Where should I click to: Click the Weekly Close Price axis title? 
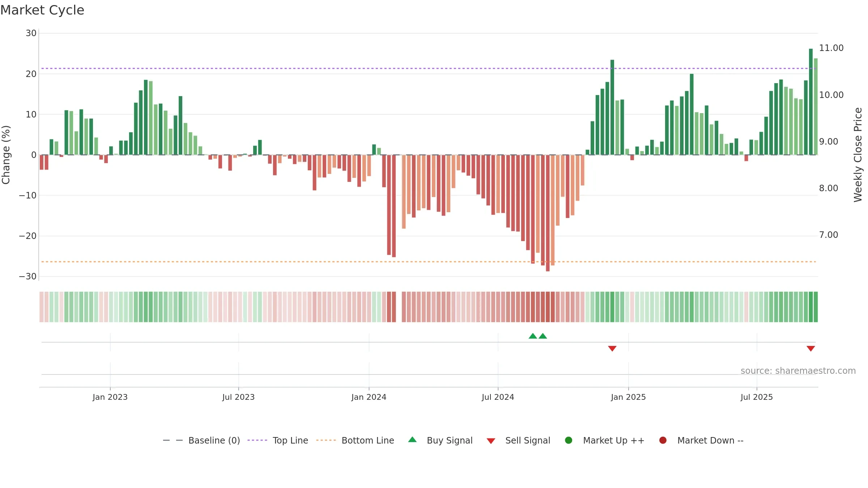tap(858, 155)
